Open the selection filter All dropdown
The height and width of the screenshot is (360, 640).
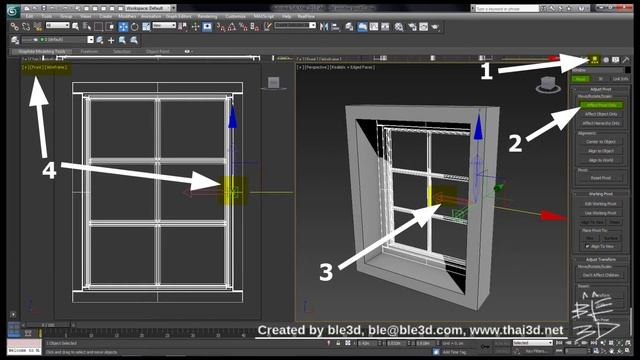point(58,26)
